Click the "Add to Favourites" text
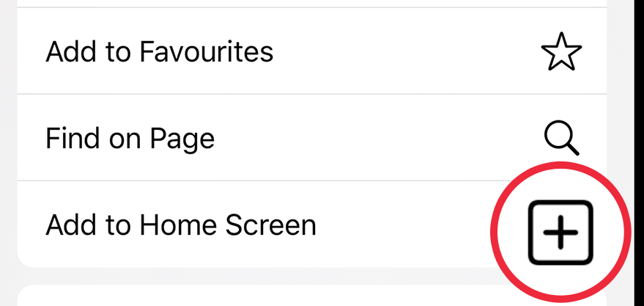644x306 pixels. (x=159, y=52)
